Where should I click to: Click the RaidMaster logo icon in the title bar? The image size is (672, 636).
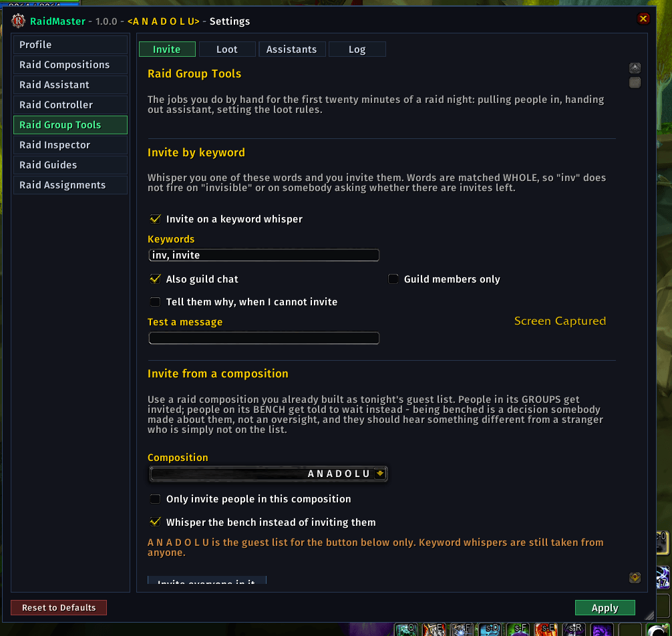(18, 21)
